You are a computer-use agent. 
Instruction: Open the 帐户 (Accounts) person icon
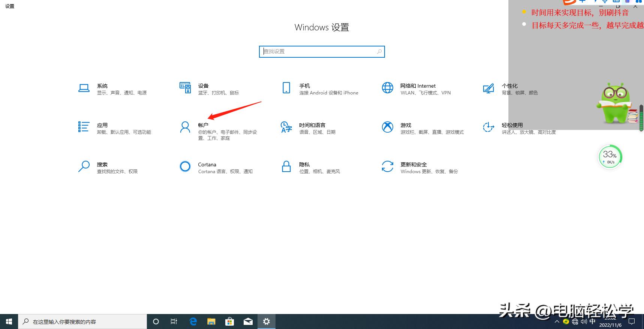[x=185, y=127]
